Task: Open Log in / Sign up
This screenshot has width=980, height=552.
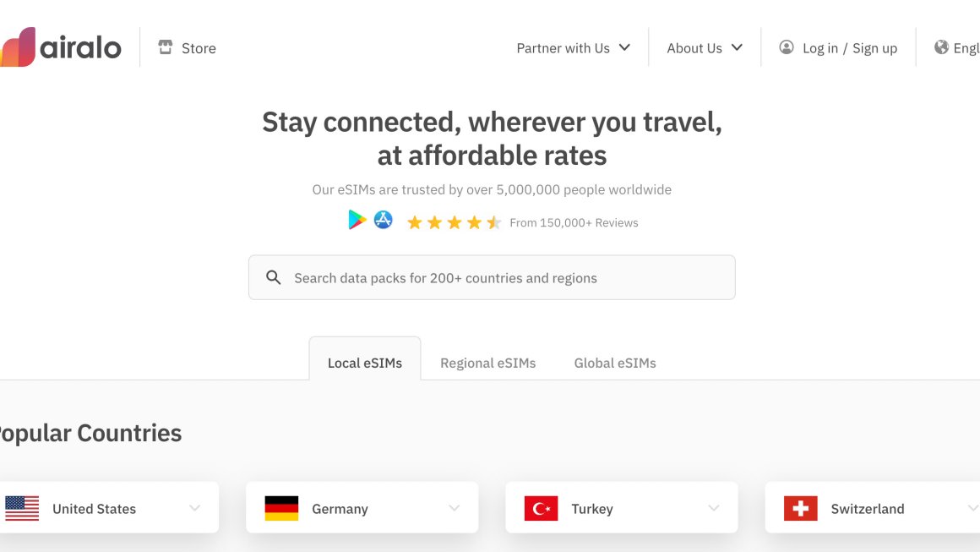Action: click(849, 48)
